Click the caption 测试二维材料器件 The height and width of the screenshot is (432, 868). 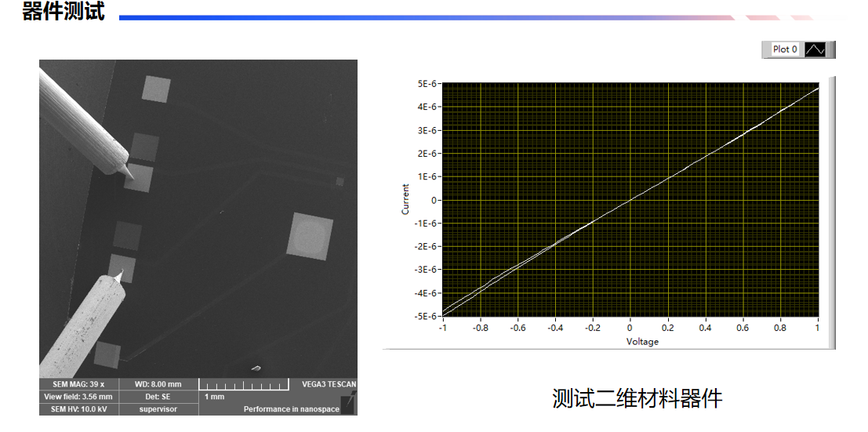tap(637, 398)
